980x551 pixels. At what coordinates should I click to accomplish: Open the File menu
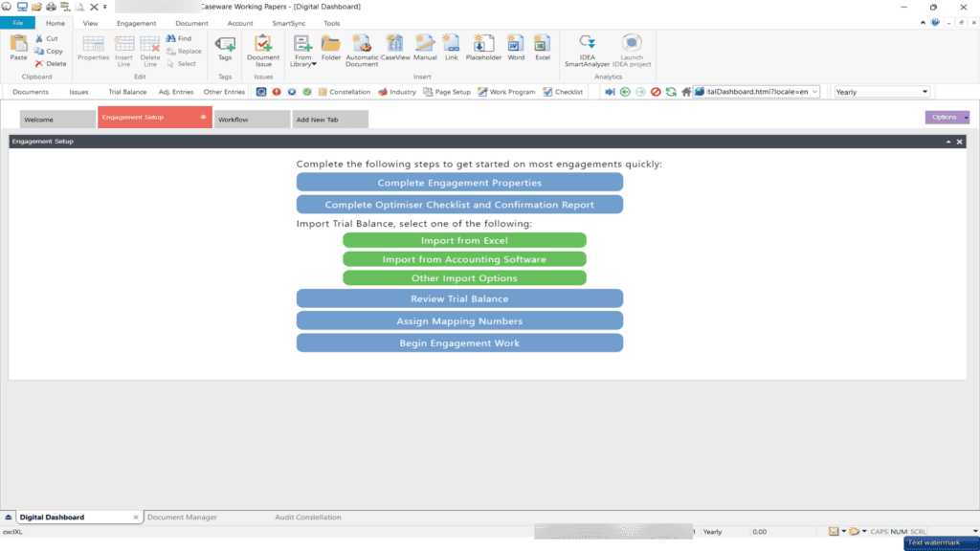[x=18, y=23]
